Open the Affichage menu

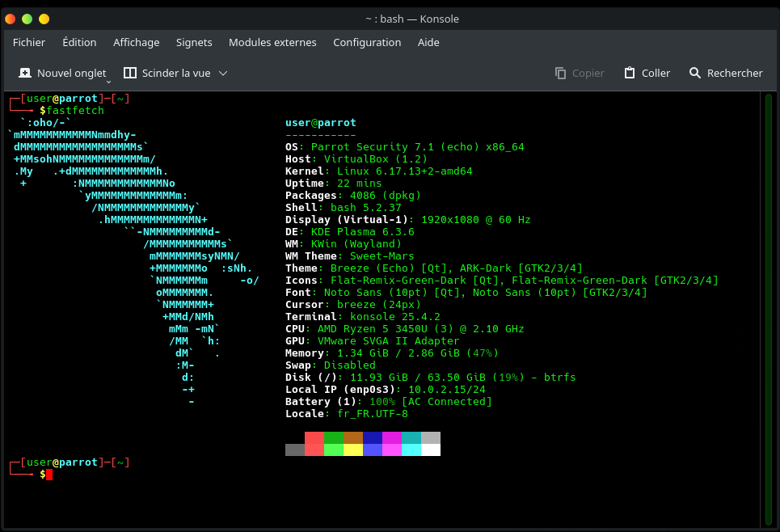[x=136, y=42]
